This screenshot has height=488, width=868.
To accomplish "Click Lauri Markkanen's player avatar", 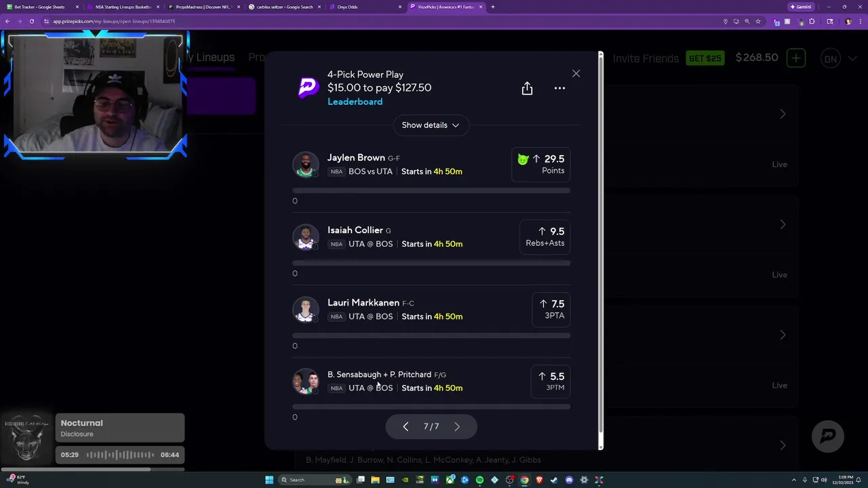I will point(305,310).
